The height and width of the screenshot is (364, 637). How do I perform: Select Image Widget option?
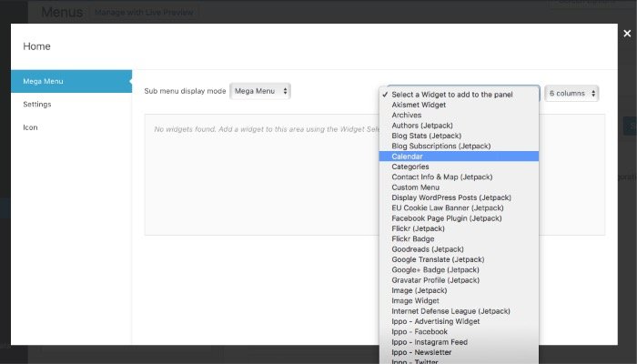point(415,300)
